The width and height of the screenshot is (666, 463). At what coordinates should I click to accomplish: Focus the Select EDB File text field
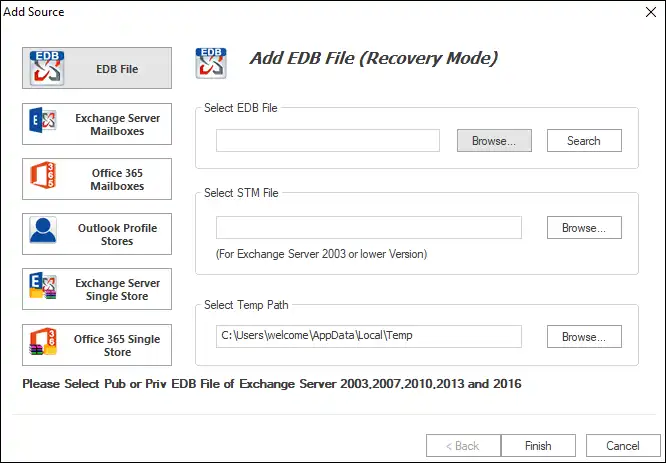pos(328,141)
